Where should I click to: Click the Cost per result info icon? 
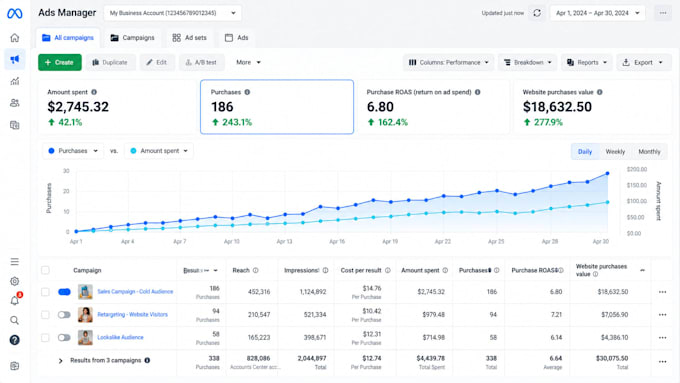click(387, 270)
